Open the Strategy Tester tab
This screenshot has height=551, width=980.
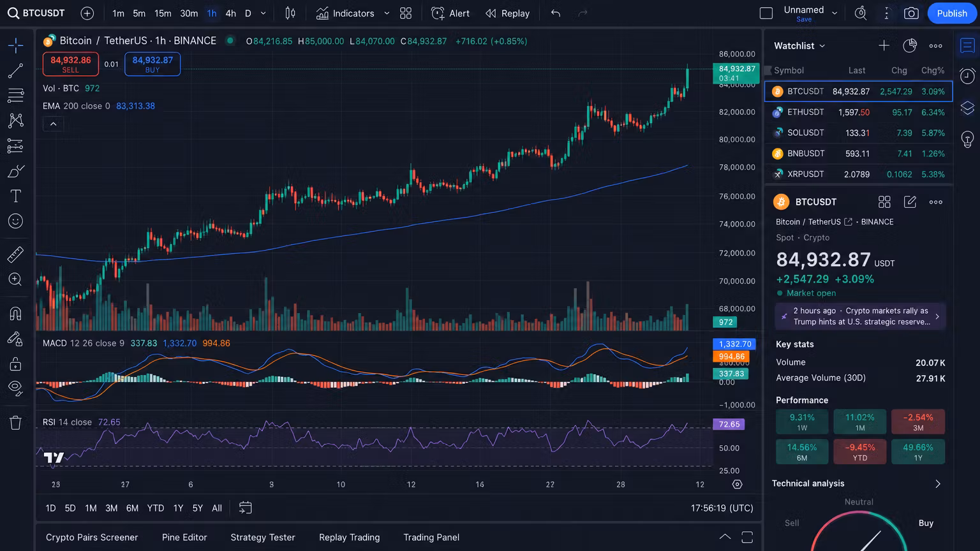point(263,537)
